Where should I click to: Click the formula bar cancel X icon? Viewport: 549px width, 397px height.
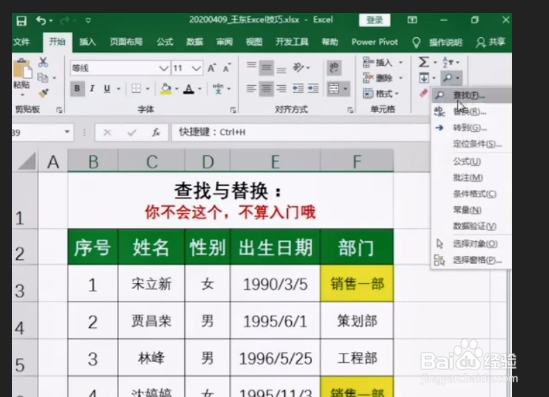pos(107,132)
